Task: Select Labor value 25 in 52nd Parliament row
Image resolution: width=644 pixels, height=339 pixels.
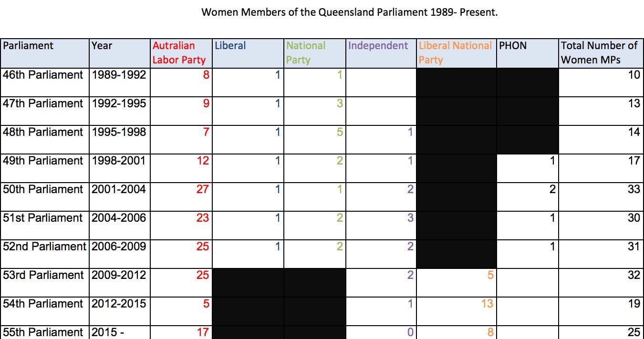Action: click(203, 247)
